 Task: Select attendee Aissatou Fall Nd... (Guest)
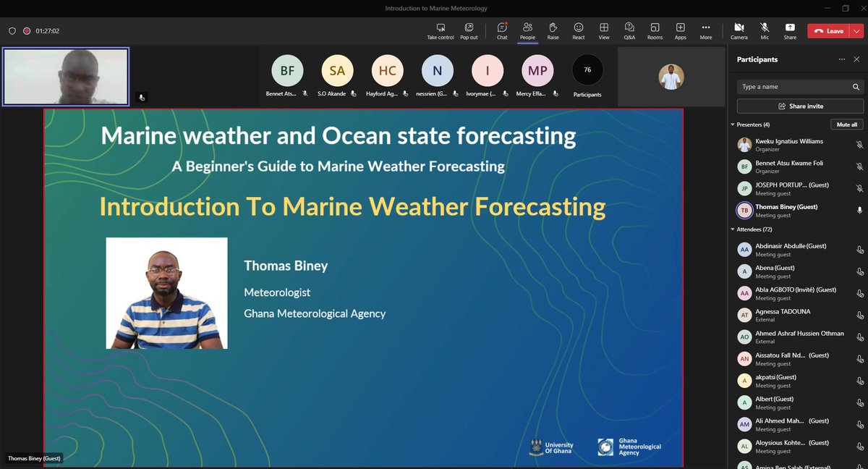click(800, 358)
